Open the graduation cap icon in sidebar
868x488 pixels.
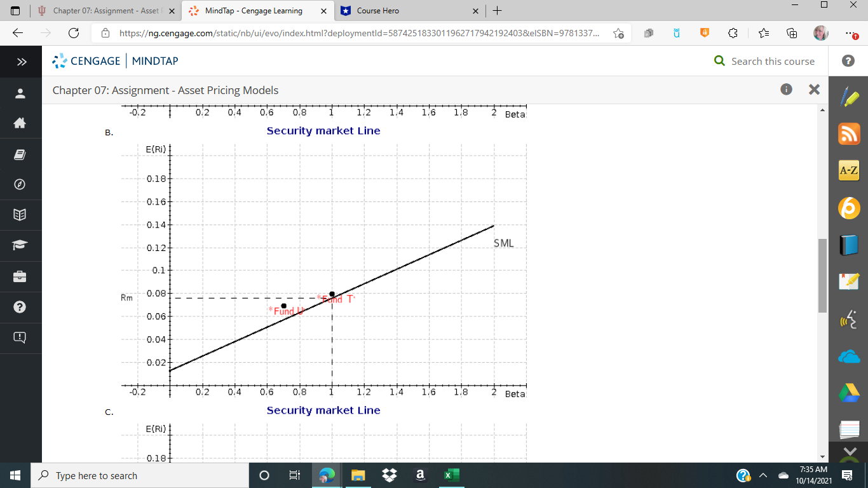point(20,245)
